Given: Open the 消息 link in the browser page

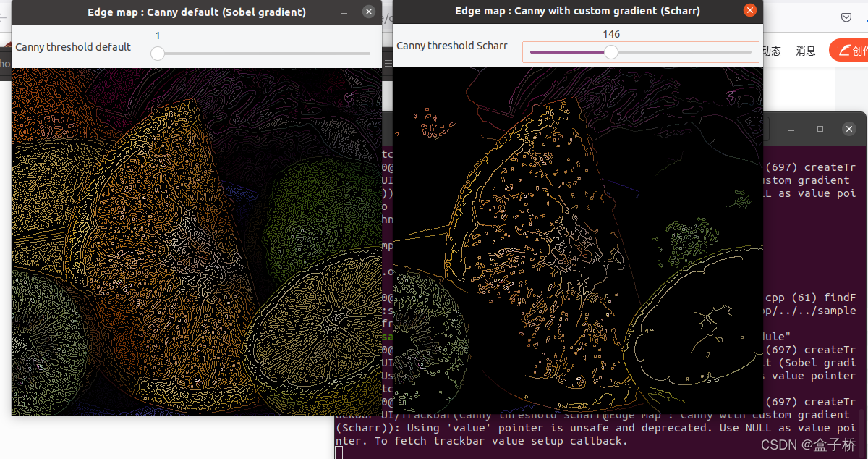Looking at the screenshot, I should tap(806, 51).
